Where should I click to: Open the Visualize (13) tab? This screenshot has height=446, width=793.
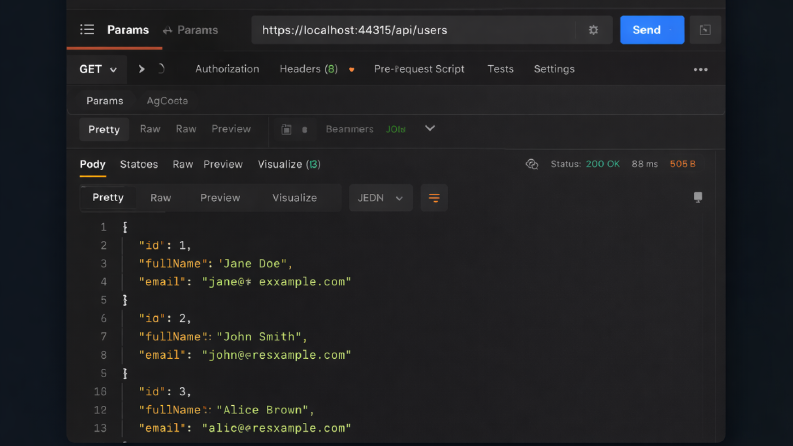point(289,164)
